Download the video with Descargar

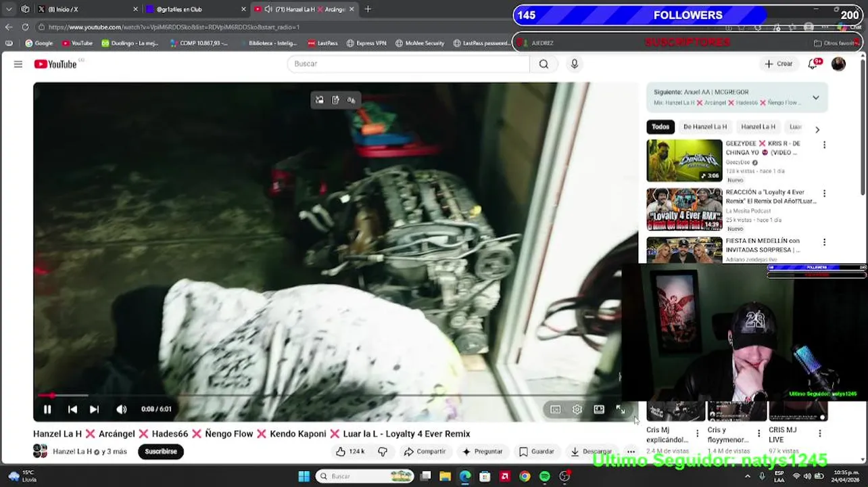coord(592,451)
